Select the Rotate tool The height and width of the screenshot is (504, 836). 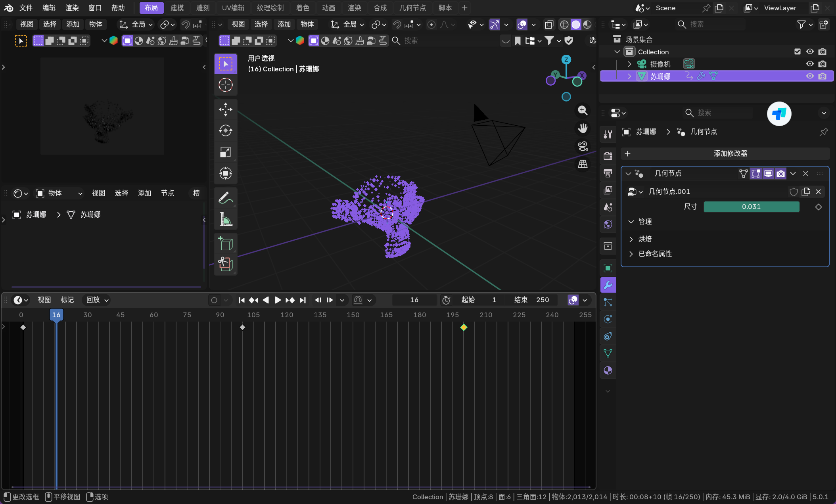tap(225, 130)
